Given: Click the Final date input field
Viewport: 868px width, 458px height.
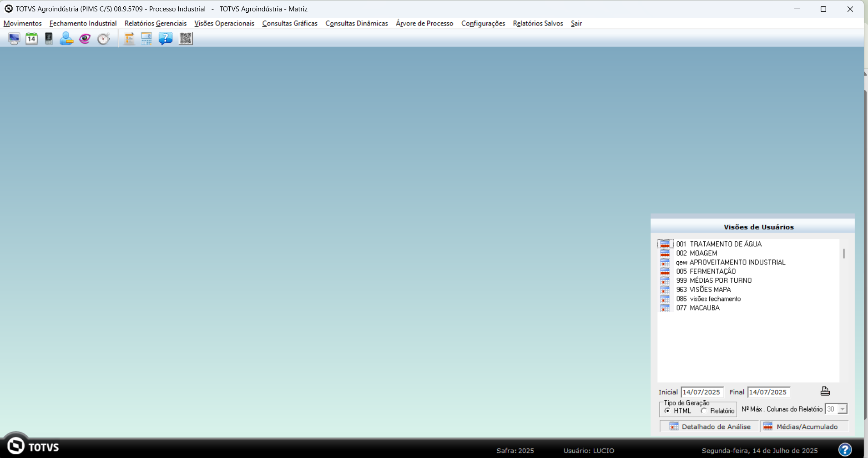Looking at the screenshot, I should coord(768,392).
